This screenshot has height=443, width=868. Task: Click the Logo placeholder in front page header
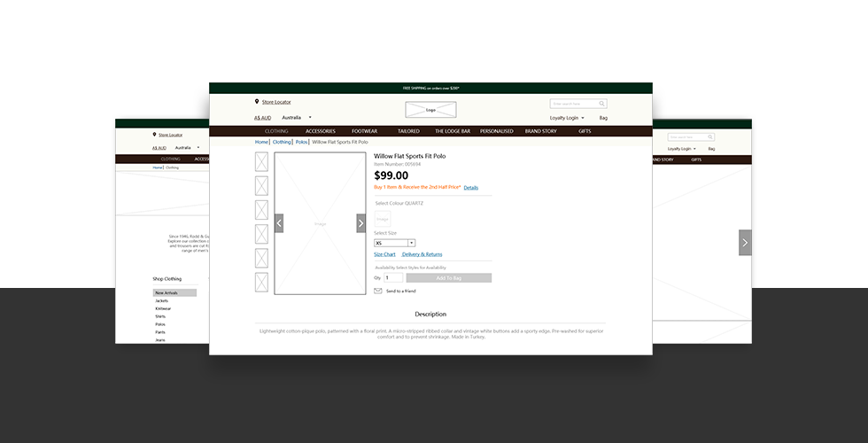coord(430,110)
